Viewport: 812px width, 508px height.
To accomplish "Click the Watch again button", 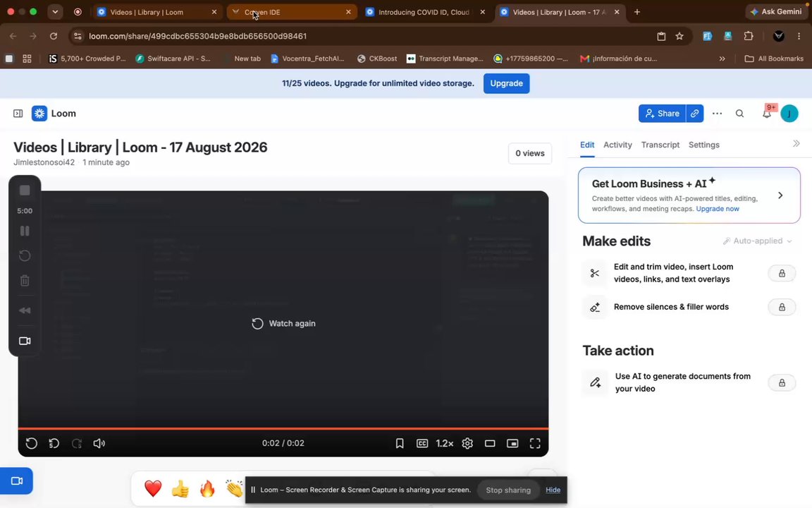I will click(283, 323).
